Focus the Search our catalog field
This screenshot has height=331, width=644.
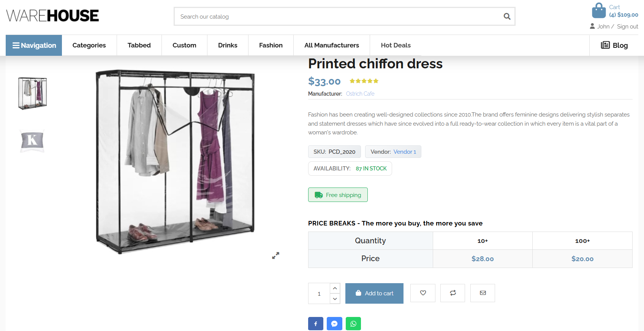(x=338, y=17)
